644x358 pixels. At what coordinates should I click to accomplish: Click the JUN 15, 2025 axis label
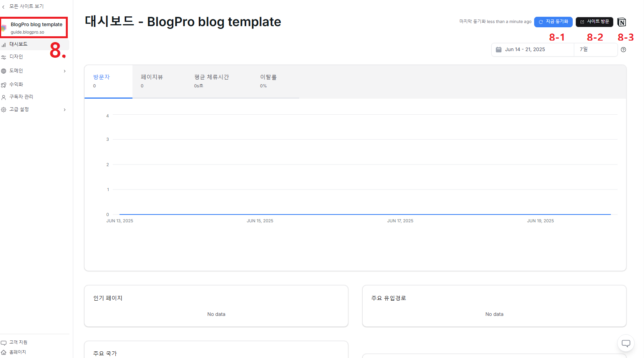pos(260,221)
